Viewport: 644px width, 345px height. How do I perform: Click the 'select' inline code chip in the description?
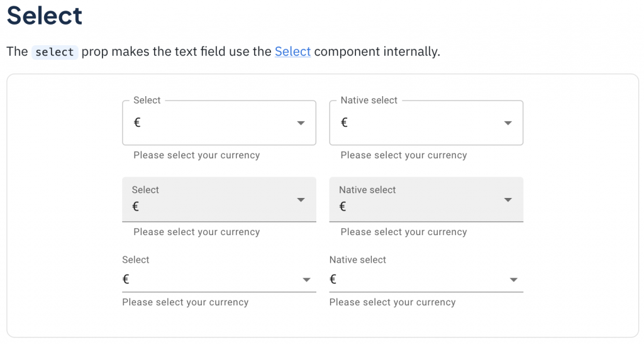click(55, 52)
